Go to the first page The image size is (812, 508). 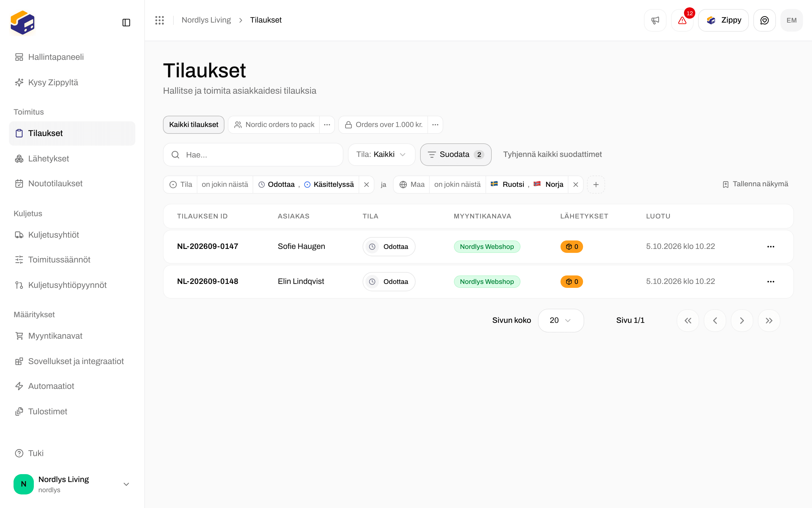point(688,321)
